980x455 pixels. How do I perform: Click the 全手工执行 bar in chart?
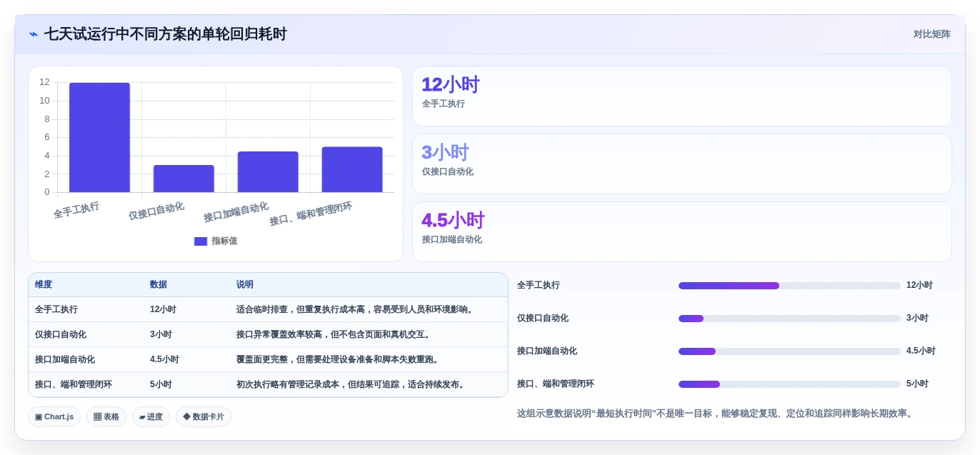(99, 137)
